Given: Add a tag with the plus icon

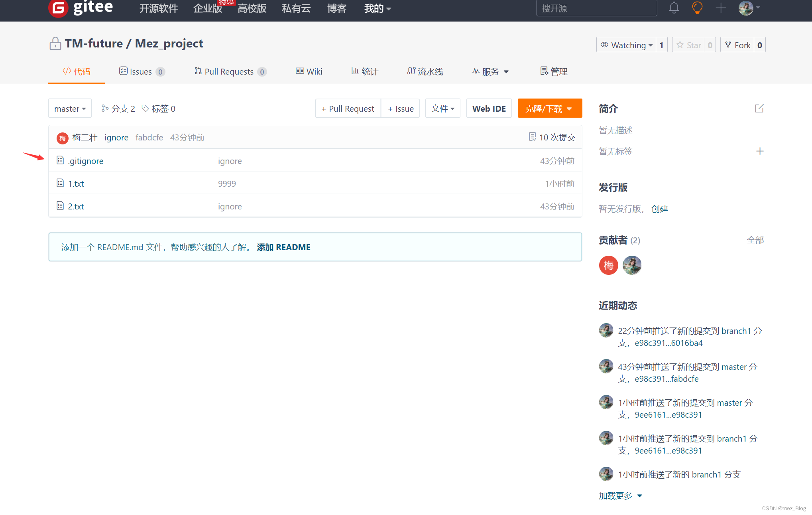Looking at the screenshot, I should 760,151.
